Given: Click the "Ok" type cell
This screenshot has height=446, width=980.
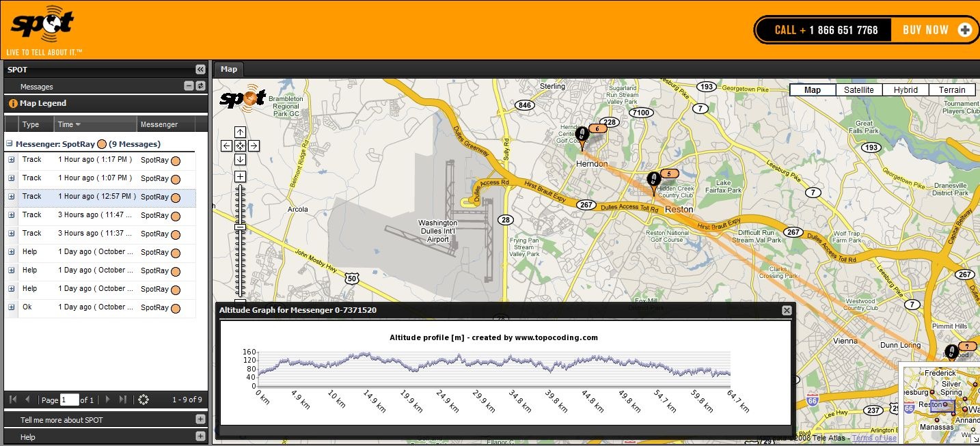Looking at the screenshot, I should coord(27,307).
